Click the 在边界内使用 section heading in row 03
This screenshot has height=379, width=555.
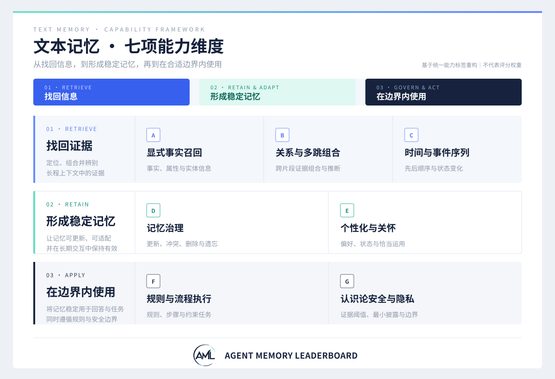click(80, 292)
